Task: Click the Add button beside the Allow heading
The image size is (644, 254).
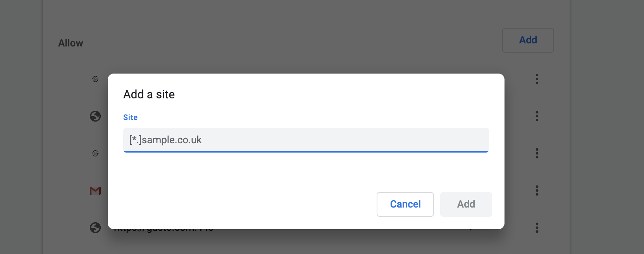Action: coord(528,40)
